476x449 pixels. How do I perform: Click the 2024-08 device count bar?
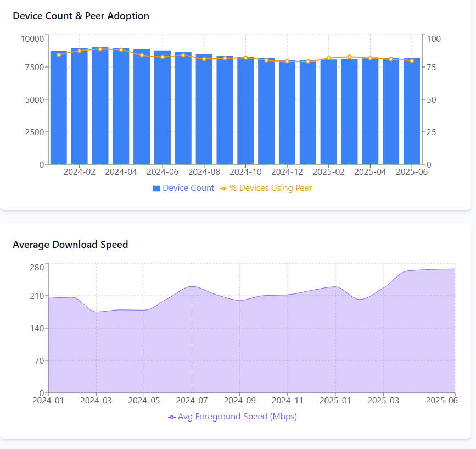click(204, 110)
